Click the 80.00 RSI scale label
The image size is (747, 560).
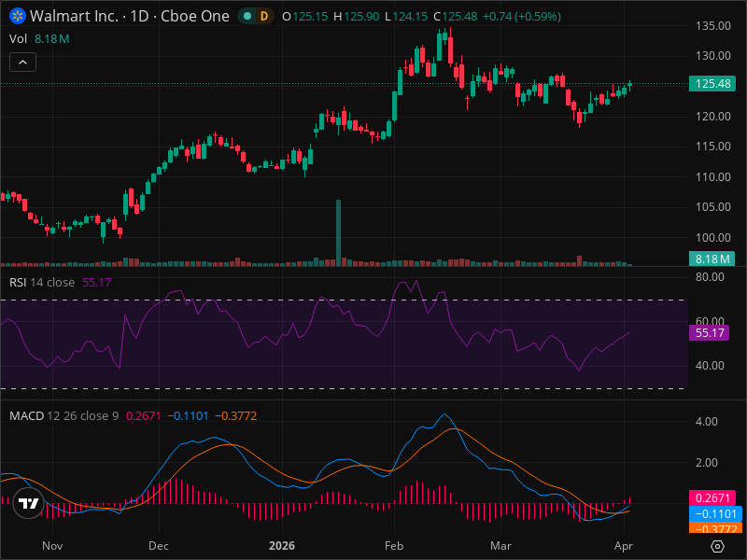[710, 277]
